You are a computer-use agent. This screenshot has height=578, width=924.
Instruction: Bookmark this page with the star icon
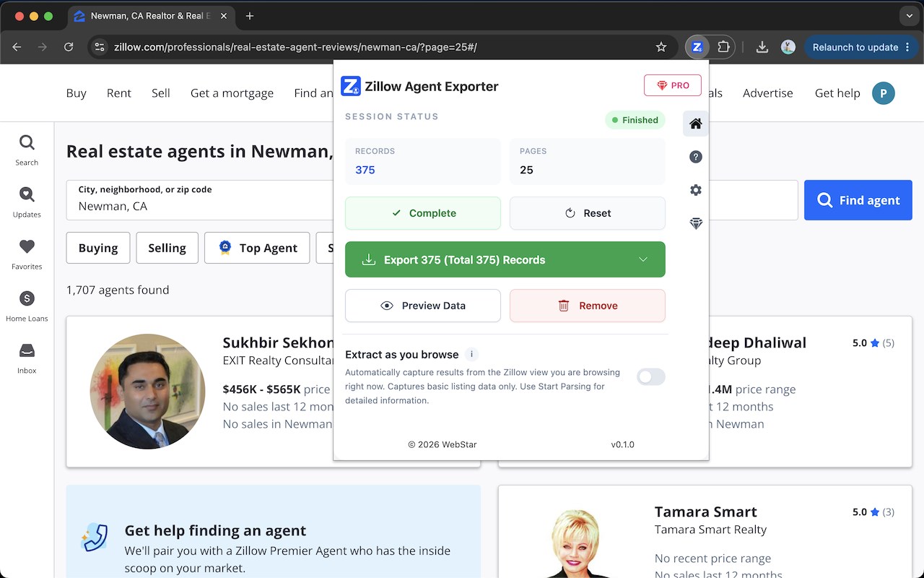661,47
